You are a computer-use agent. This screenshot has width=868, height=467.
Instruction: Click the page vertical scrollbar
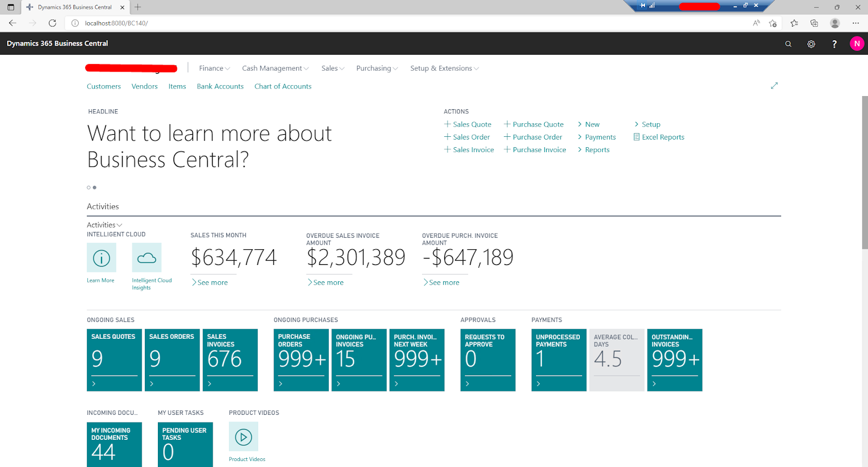(865, 173)
